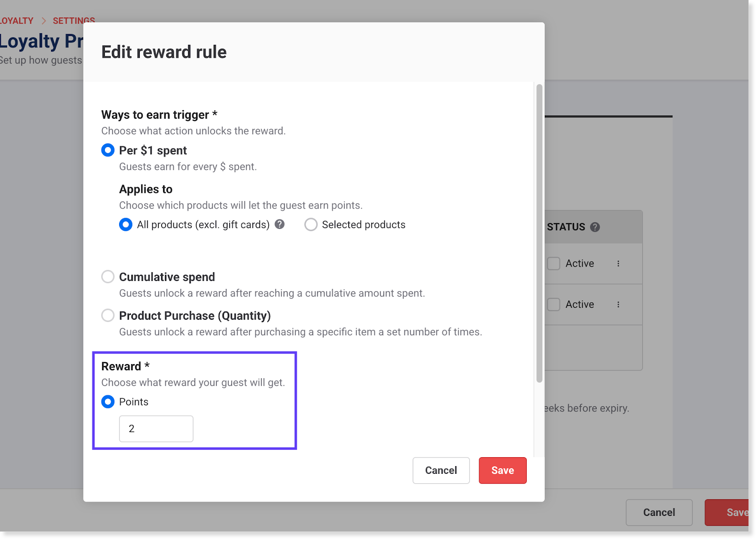Screen dimensions: 756x539
Task: Toggle the second row Active checkbox
Action: coord(554,304)
